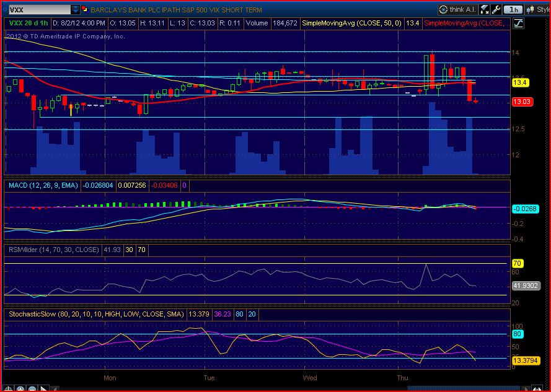
Task: Select the VXX 20 d 1h label
Action: (28, 23)
